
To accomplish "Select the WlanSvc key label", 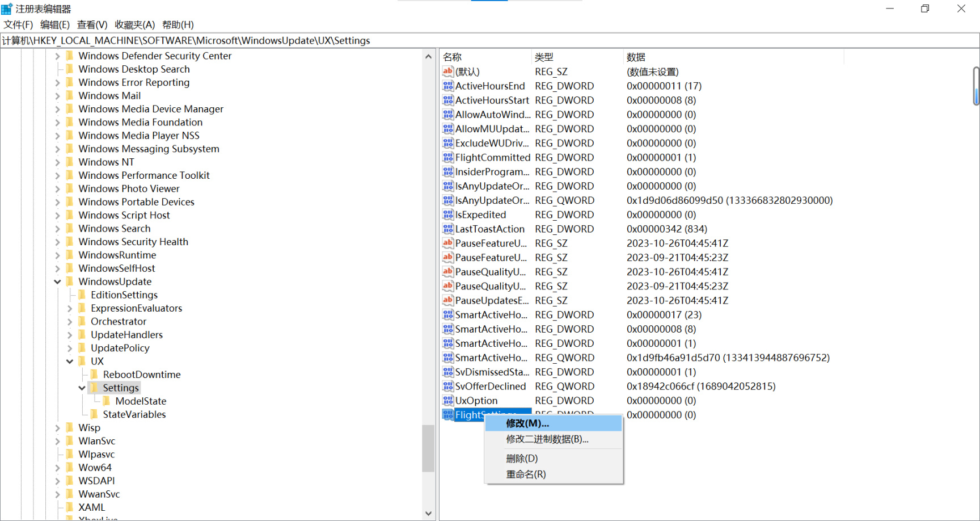I will point(96,441).
